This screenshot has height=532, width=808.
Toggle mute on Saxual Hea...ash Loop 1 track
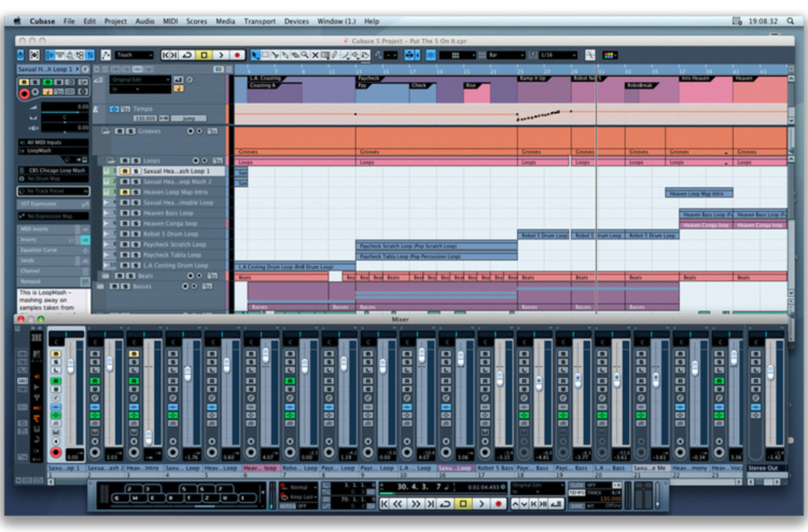click(x=123, y=172)
